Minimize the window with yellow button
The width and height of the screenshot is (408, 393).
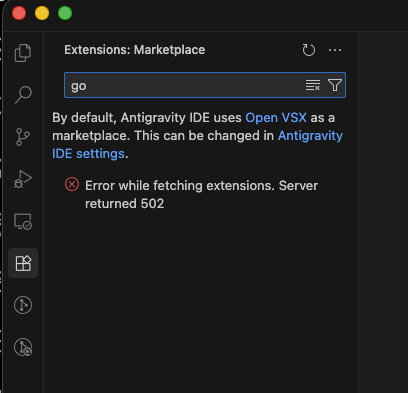click(42, 13)
